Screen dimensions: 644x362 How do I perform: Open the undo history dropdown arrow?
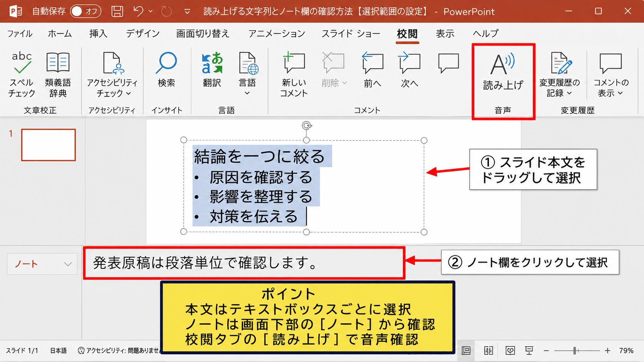pyautogui.click(x=151, y=12)
